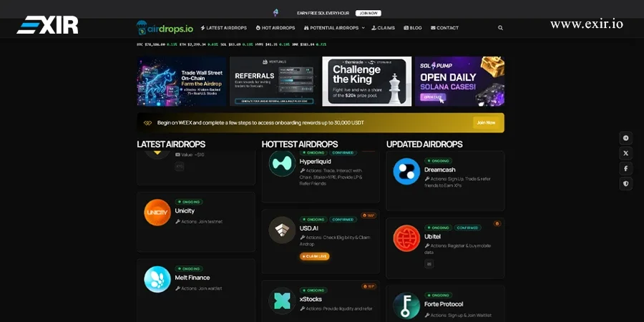Open the Dreamcash blue logo
This screenshot has width=644, height=322.
click(406, 171)
